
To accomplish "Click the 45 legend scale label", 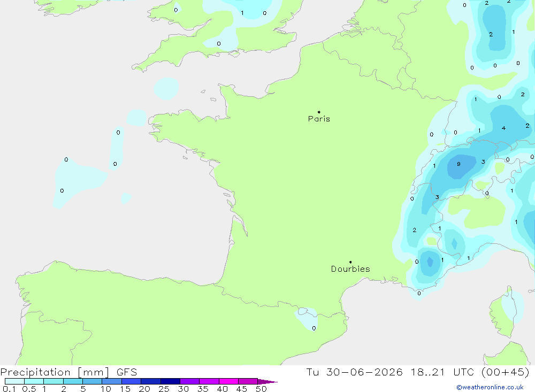I will click(x=242, y=389).
